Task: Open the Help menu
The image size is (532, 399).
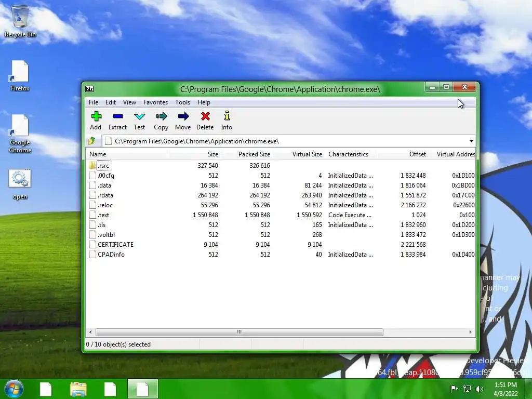Action: click(x=204, y=102)
